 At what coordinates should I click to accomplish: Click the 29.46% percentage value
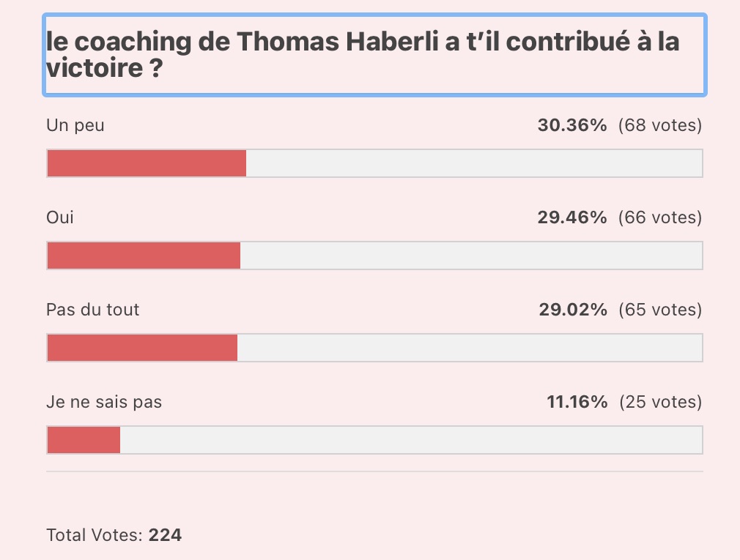(x=572, y=217)
